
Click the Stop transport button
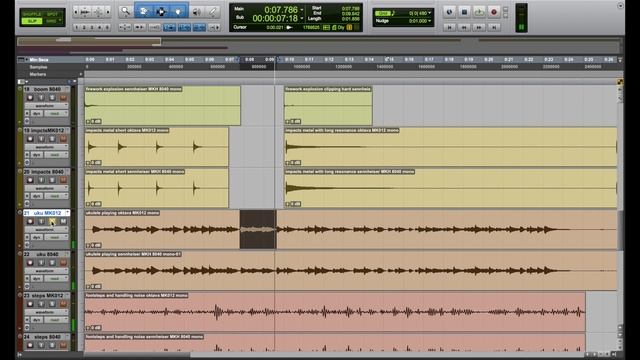click(464, 12)
